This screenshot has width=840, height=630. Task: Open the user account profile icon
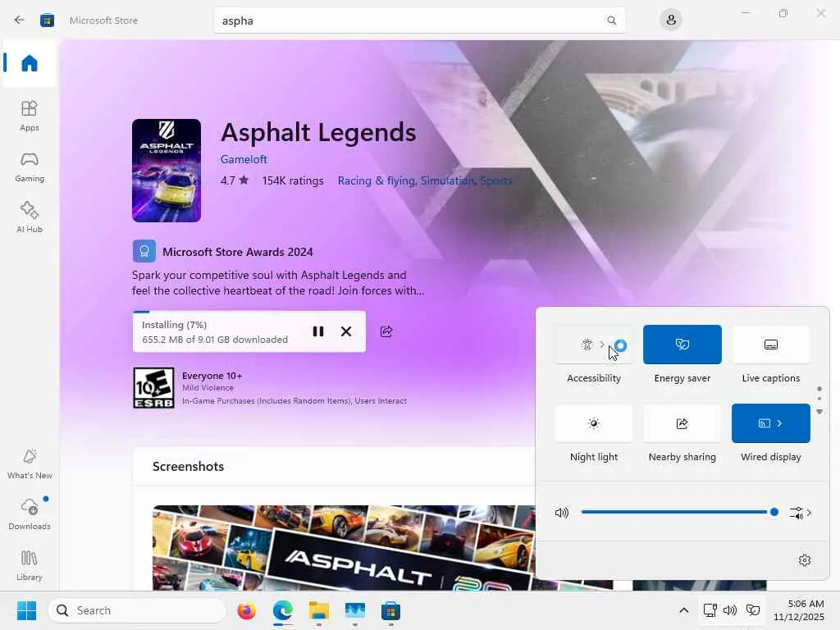[x=670, y=21]
